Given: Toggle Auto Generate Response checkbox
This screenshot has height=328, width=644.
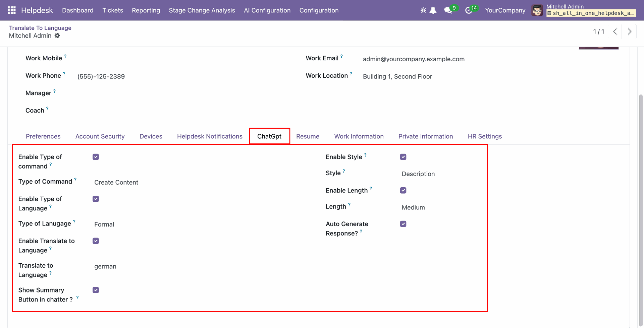Looking at the screenshot, I should point(403,224).
